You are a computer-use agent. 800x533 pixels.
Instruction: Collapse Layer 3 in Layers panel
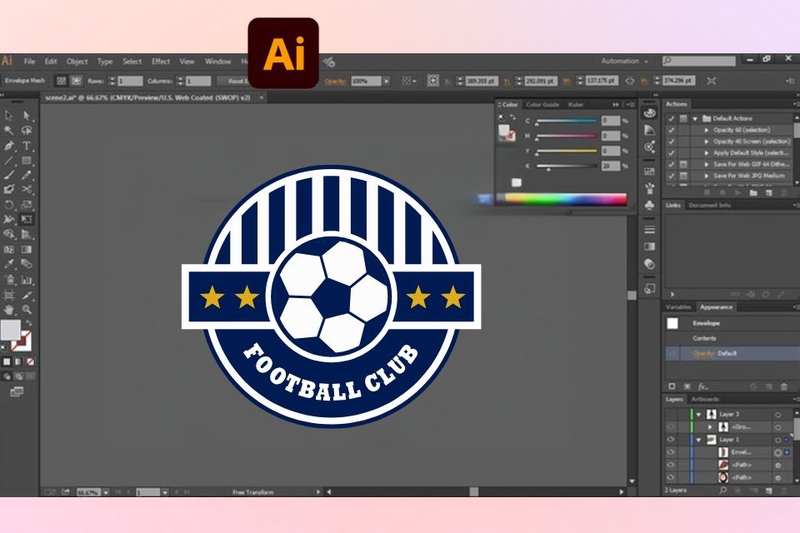[x=699, y=414]
